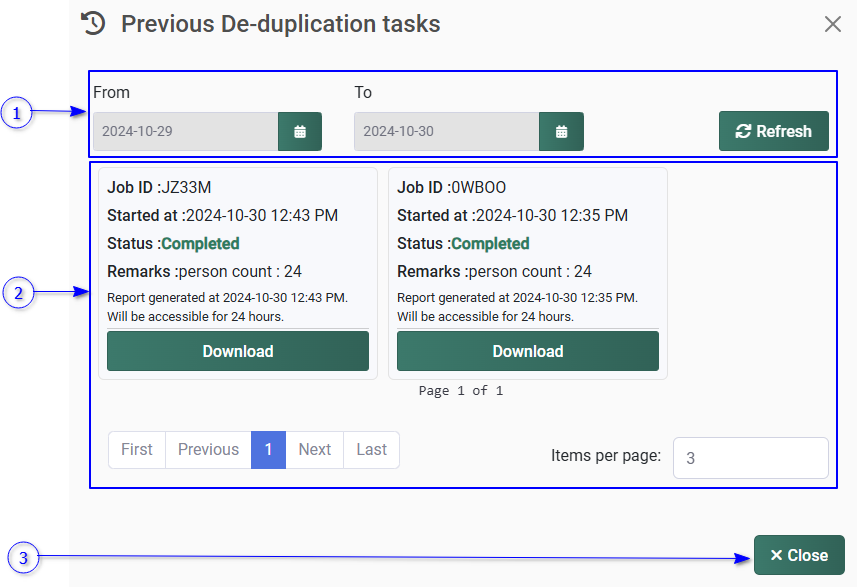Click the From date field showing 2024-10-29
Screen dimensions: 857x587
[x=185, y=131]
